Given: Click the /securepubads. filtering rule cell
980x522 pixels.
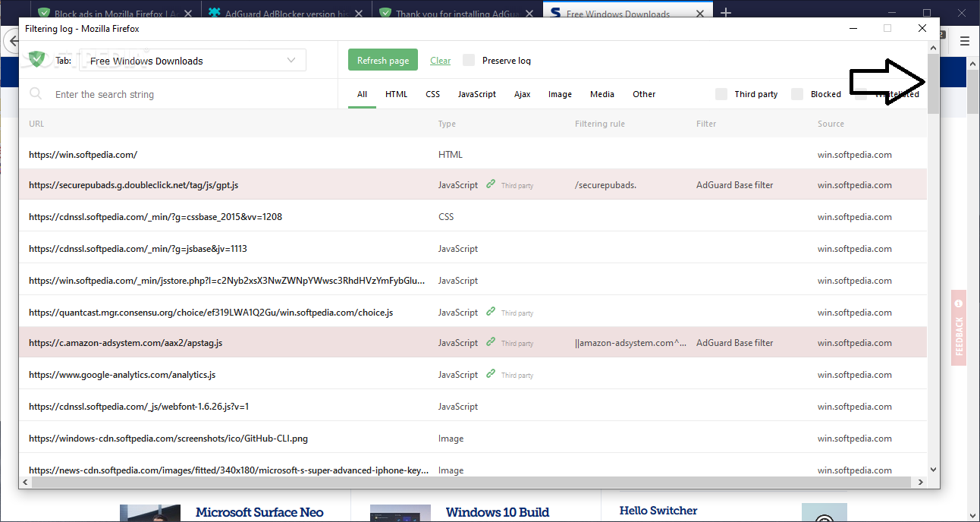Looking at the screenshot, I should [605, 185].
